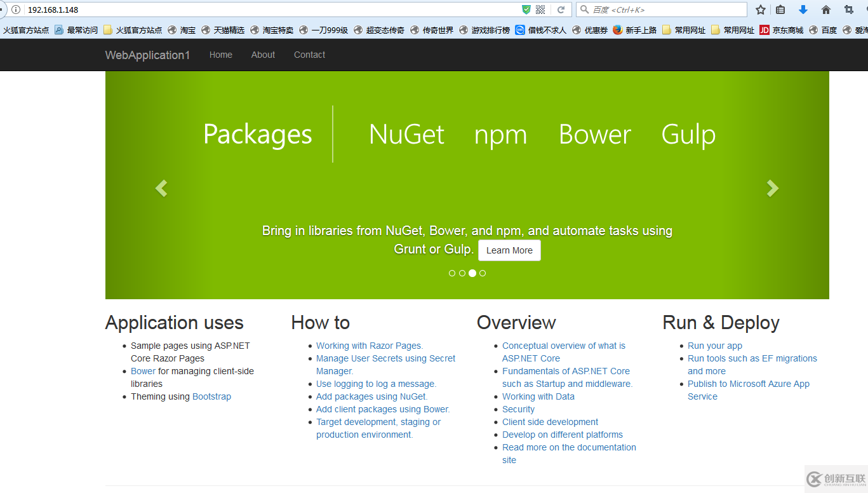This screenshot has height=493, width=868.
Task: Bookmark this page using the star icon
Action: pyautogui.click(x=760, y=10)
